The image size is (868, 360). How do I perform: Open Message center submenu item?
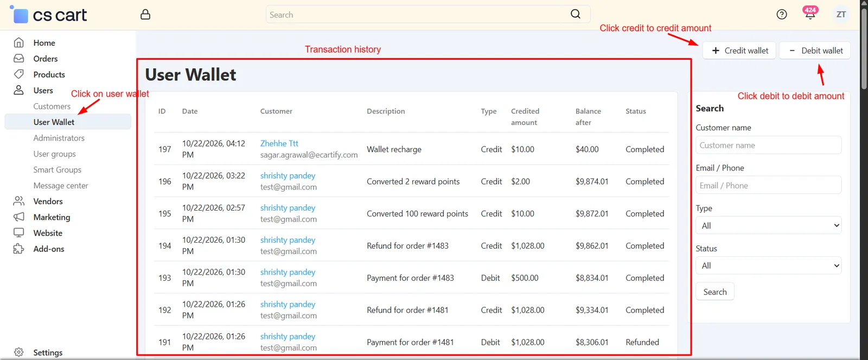pyautogui.click(x=60, y=185)
